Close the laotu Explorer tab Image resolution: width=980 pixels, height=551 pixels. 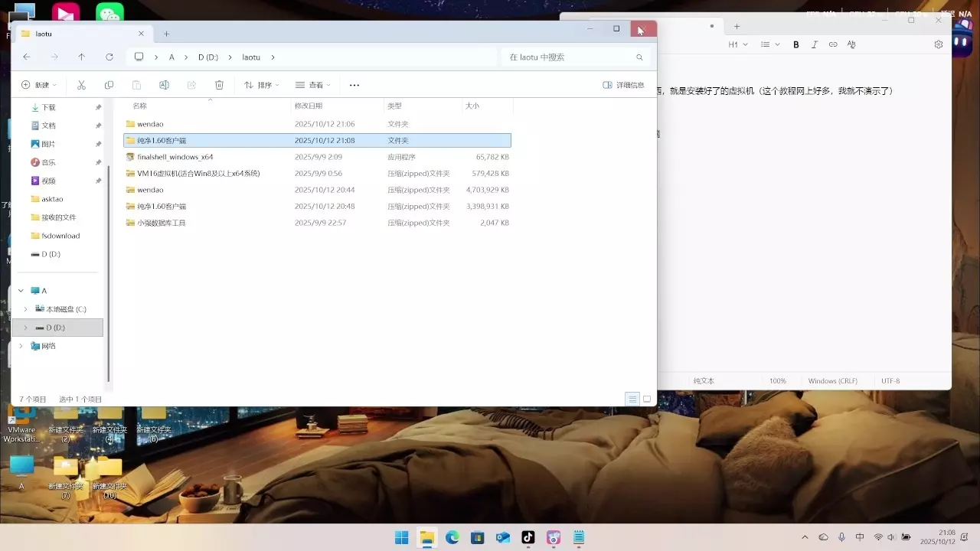141,34
